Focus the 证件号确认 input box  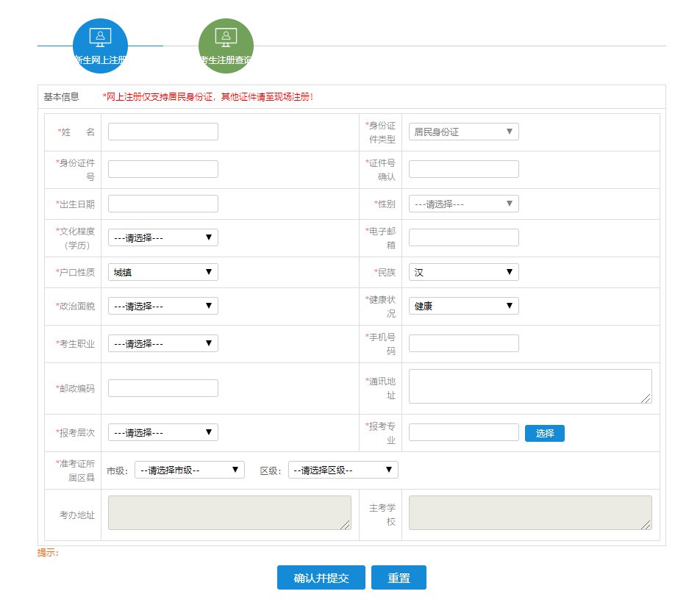click(463, 169)
